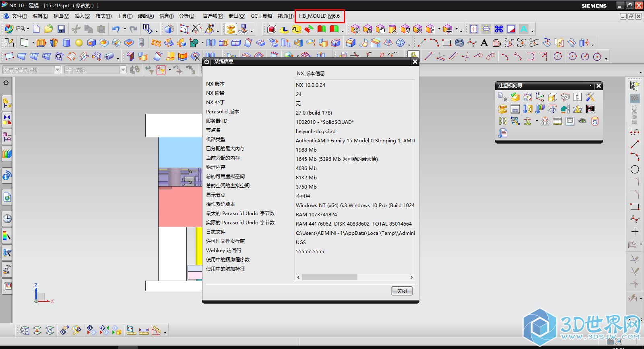Click Bill of Material table icon in Mold Wizard
This screenshot has height=349, width=644.
(557, 121)
